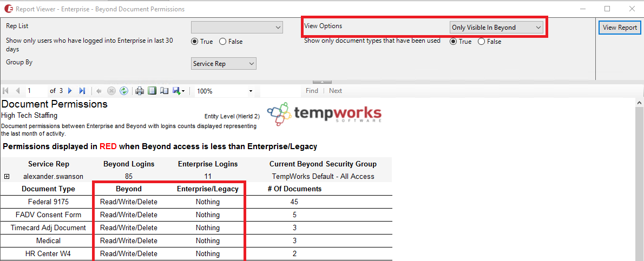The height and width of the screenshot is (261, 644).
Task: Refresh the report
Action: 123,91
